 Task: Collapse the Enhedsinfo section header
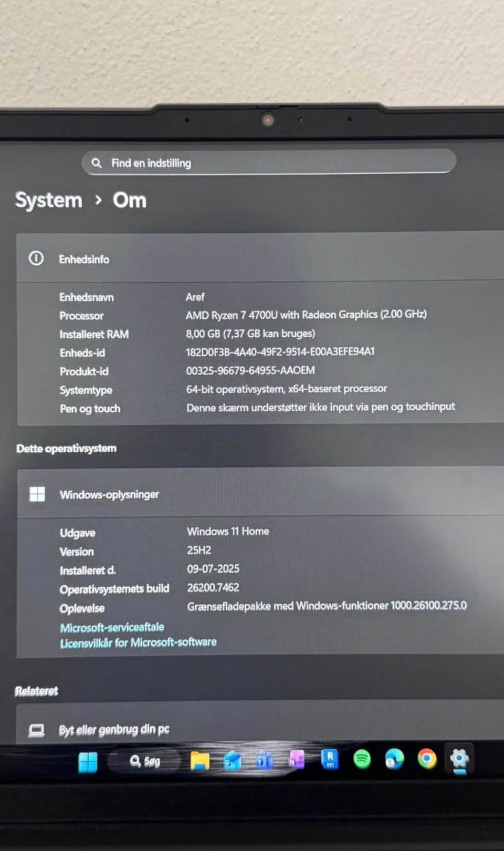260,258
